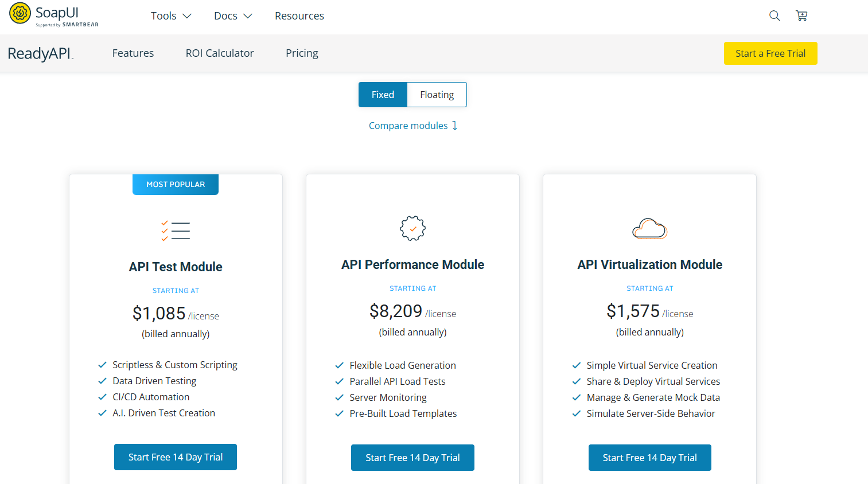Image resolution: width=868 pixels, height=484 pixels.
Task: Click 'Flexible Load Generation' feature
Action: pyautogui.click(x=403, y=365)
